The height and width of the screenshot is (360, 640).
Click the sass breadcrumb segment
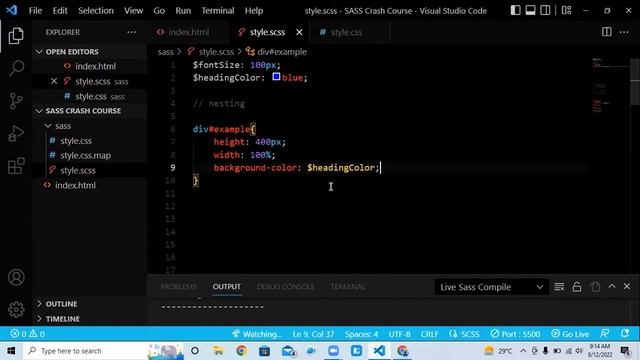[x=165, y=52]
